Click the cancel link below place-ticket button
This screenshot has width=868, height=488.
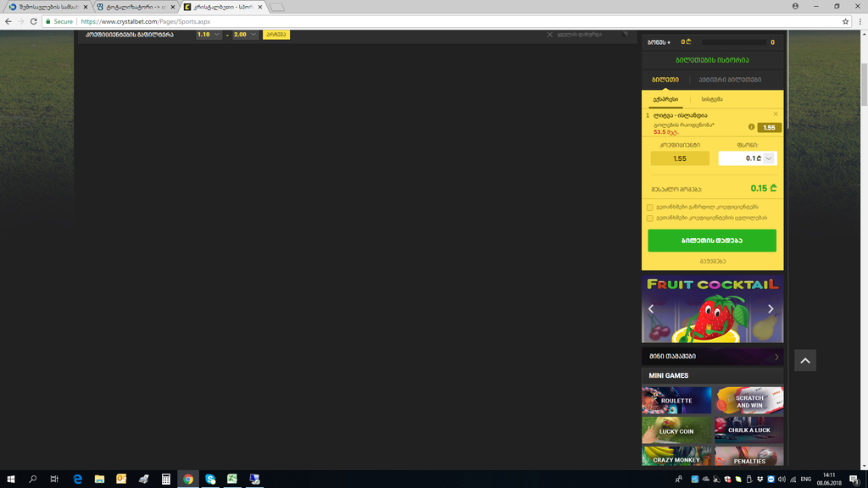pos(712,261)
